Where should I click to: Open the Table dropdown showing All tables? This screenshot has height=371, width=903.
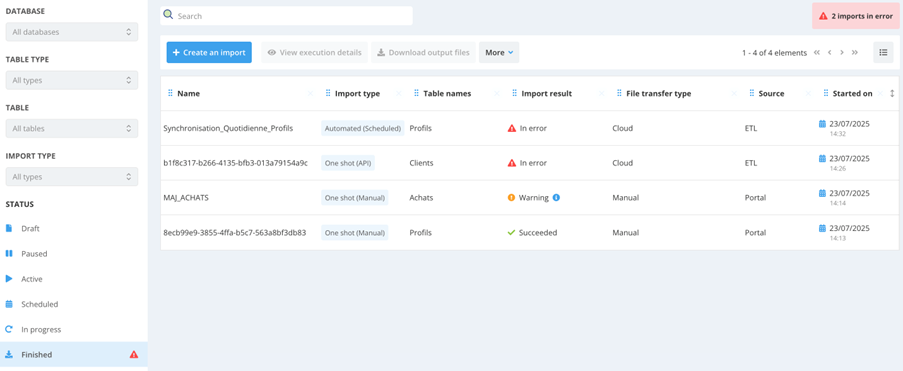72,128
